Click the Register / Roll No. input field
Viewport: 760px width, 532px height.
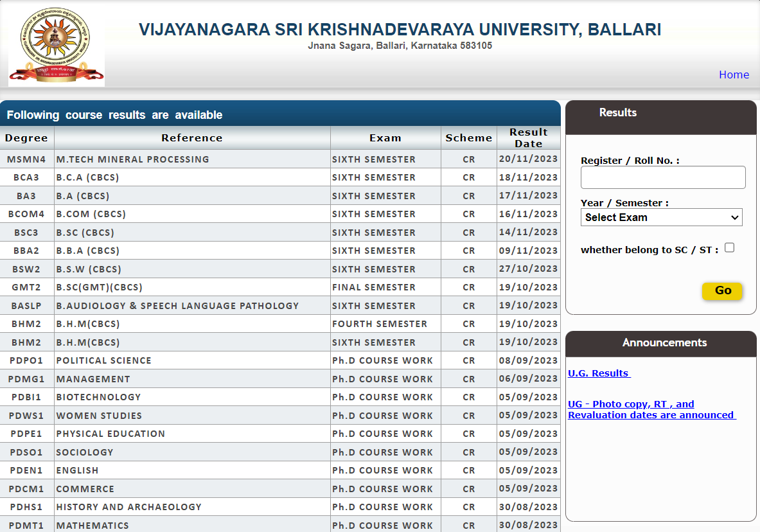[663, 177]
